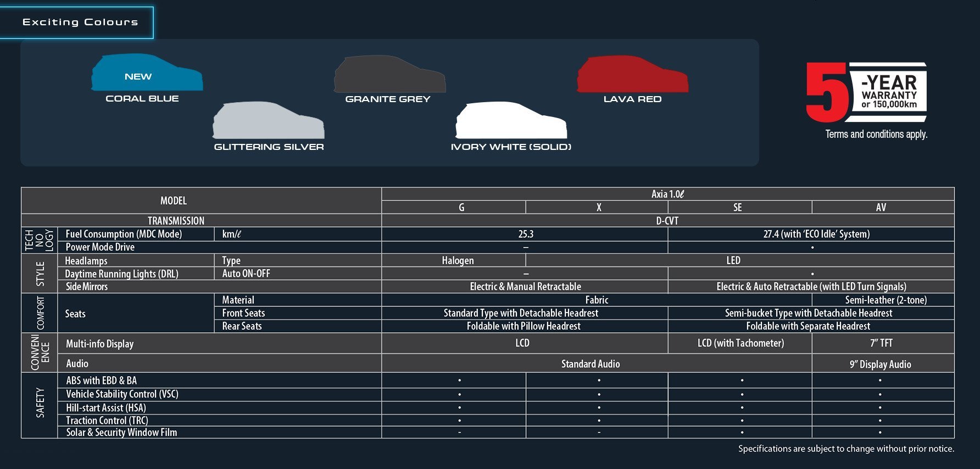
Task: Click the Fuel Consumption (MDC Mode) row label
Action: (124, 234)
